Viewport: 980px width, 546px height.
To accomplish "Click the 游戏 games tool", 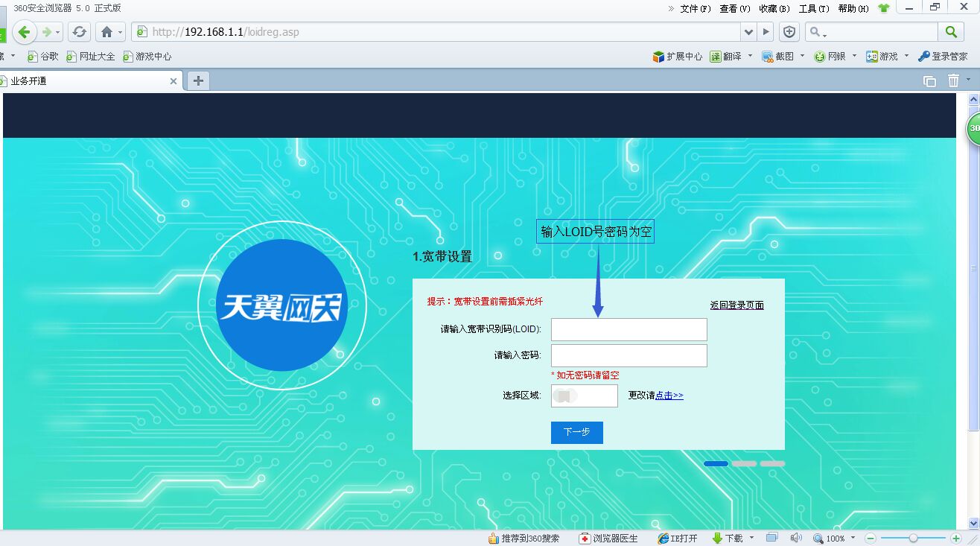I will click(882, 56).
